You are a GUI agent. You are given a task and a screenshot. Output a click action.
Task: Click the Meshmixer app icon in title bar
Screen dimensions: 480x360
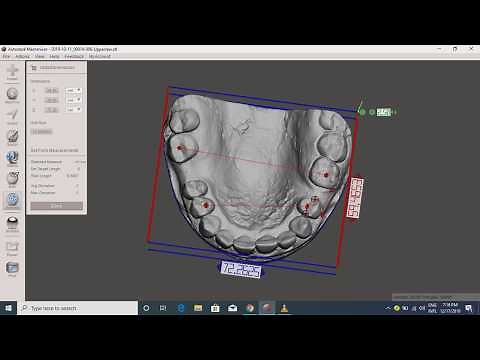pyautogui.click(x=4, y=49)
